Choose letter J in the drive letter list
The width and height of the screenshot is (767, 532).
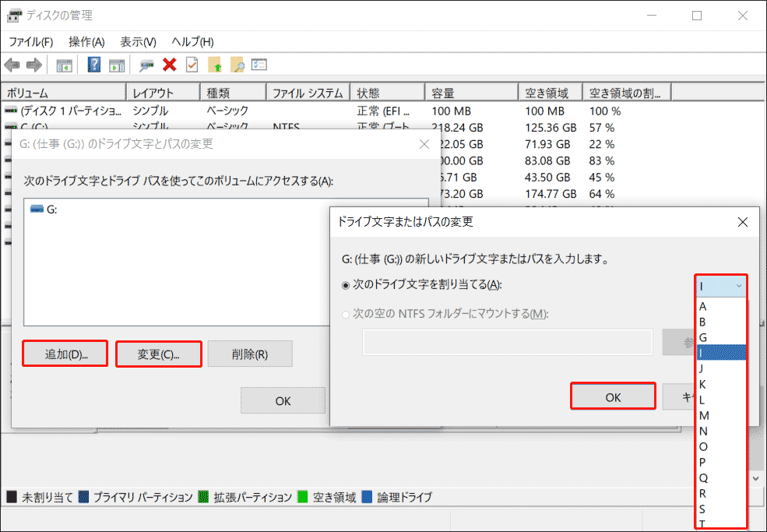[721, 368]
